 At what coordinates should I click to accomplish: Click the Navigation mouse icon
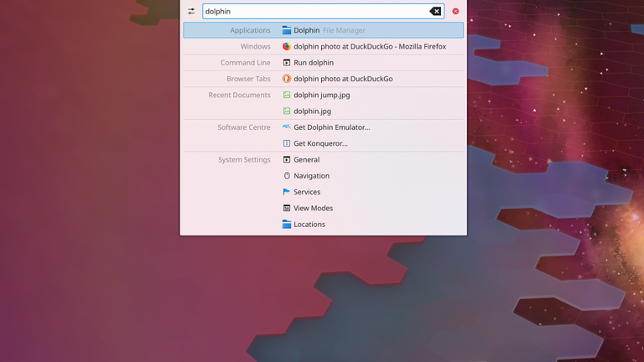click(x=287, y=176)
